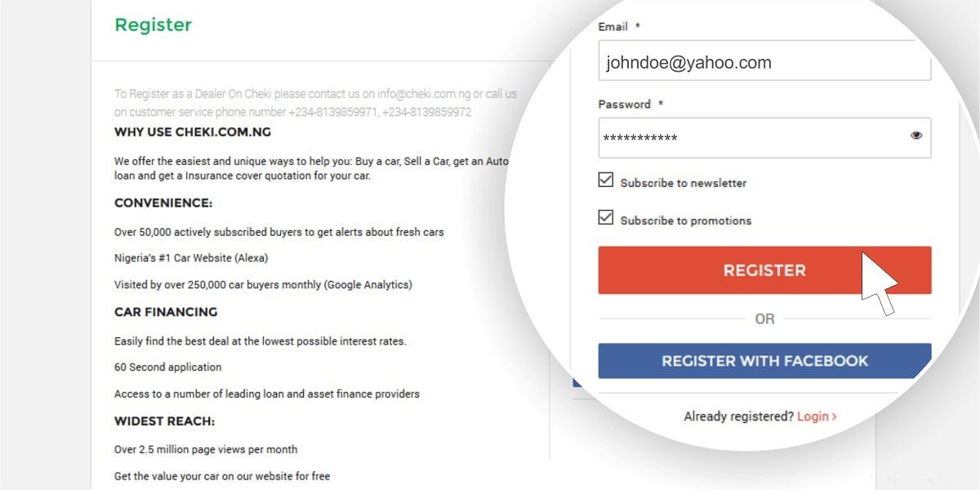This screenshot has height=490, width=980.
Task: Select the CAR FINANCING section heading
Action: pos(166,312)
